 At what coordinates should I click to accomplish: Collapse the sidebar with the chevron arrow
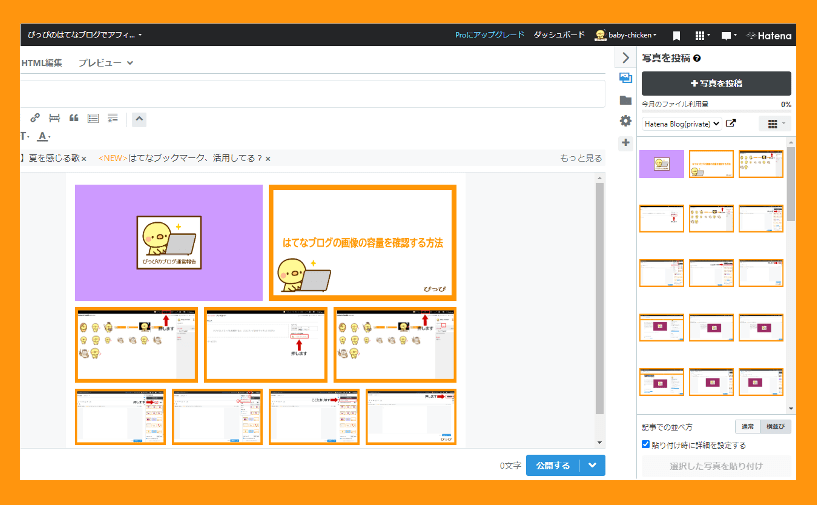pyautogui.click(x=626, y=57)
